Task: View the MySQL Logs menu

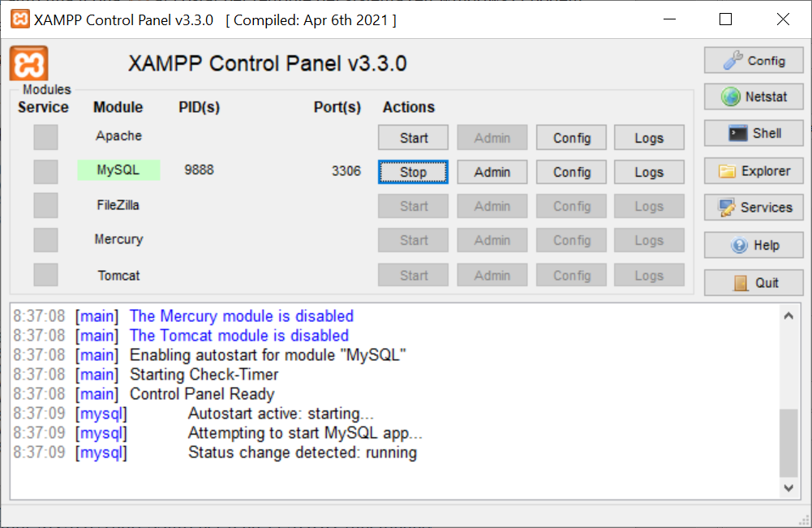Action: point(649,172)
